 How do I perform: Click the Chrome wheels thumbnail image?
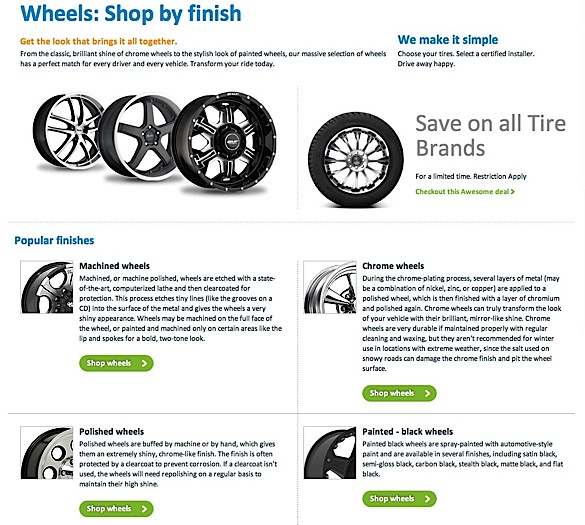tap(330, 287)
